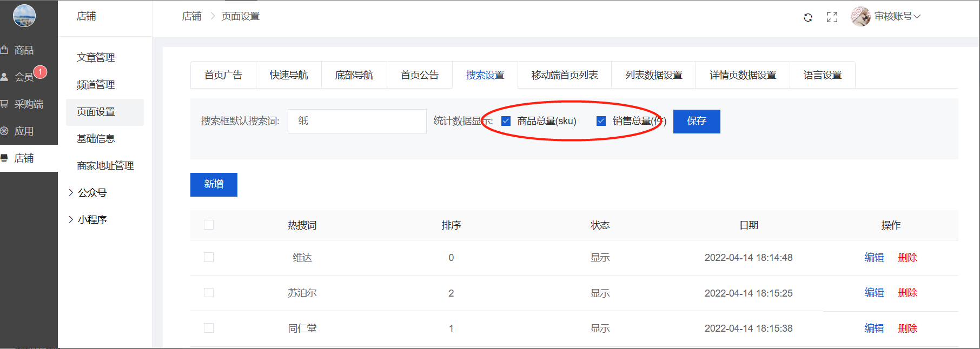Viewport: 980px width, 349px height.
Task: Toggle fullscreen mode icon
Action: pyautogui.click(x=832, y=17)
